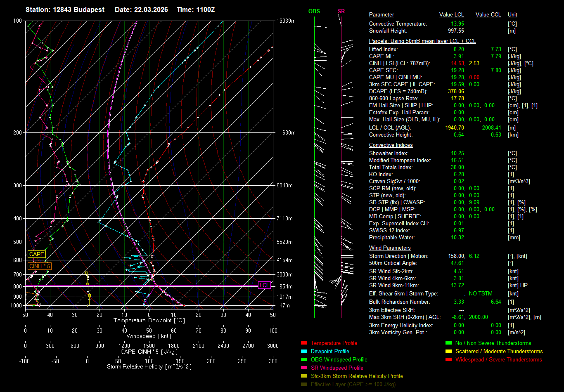The width and height of the screenshot is (564, 392).
Task: Click the orange CINH * 5 label box
Action: point(40,266)
